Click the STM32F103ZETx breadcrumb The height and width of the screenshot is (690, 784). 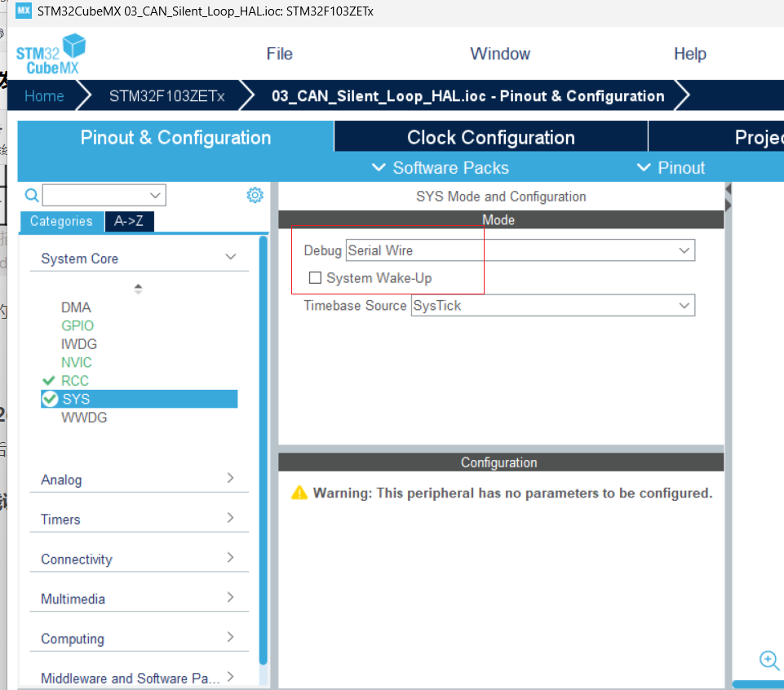click(x=167, y=95)
